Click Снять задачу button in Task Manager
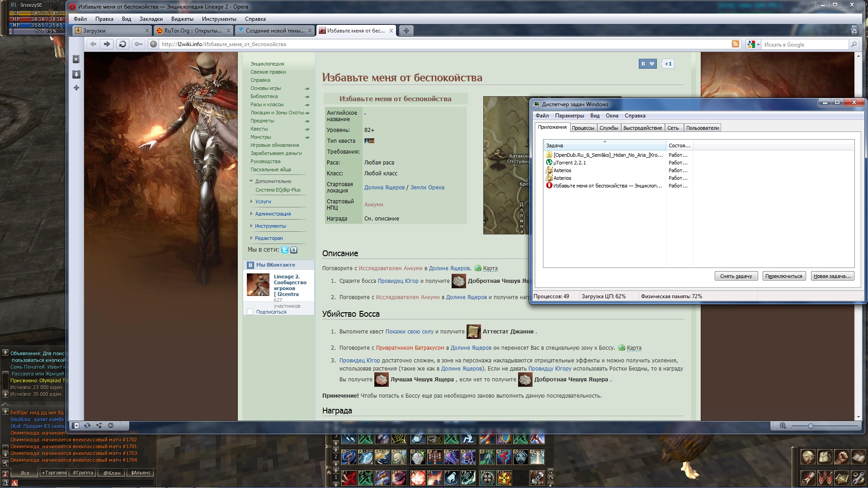The height and width of the screenshot is (488, 868). pos(736,276)
